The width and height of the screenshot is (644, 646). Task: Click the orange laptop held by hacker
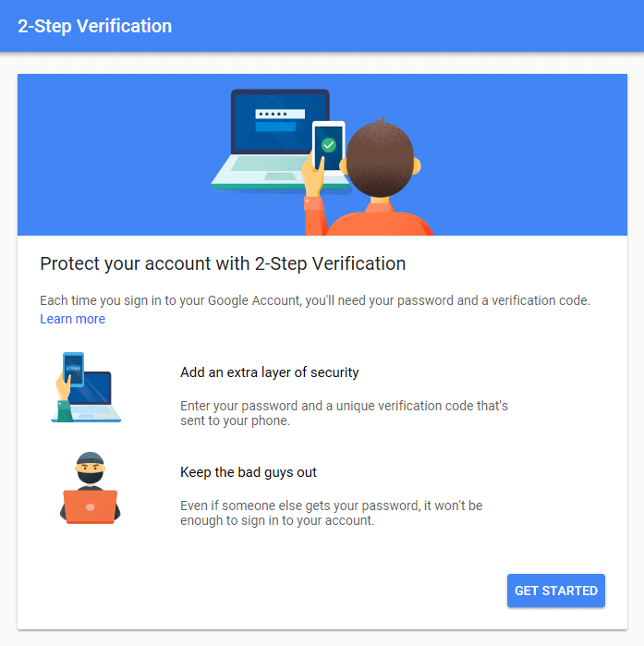[91, 506]
